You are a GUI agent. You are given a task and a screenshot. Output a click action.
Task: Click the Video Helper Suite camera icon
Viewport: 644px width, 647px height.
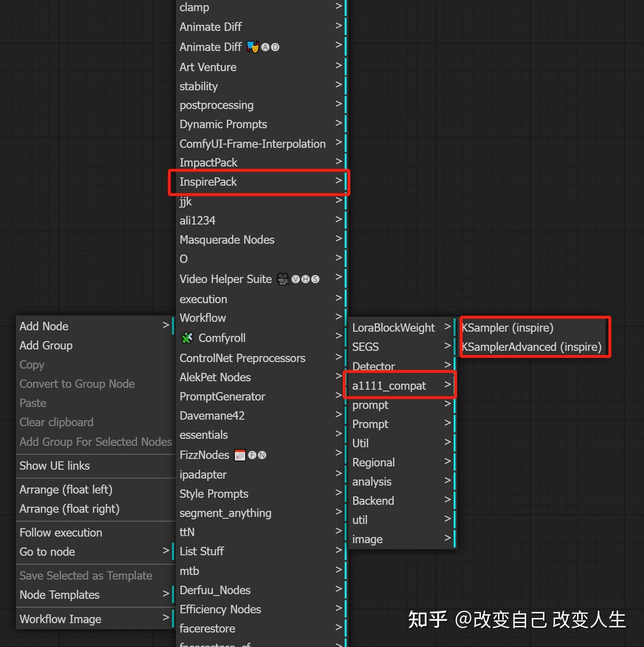pyautogui.click(x=283, y=279)
